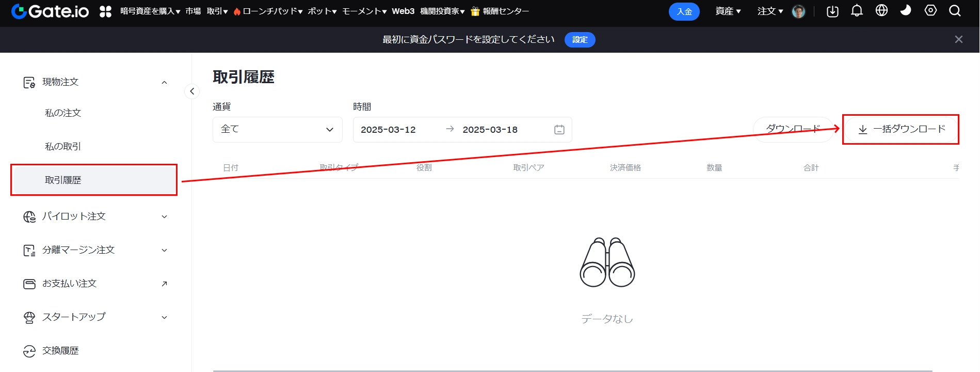
Task: Open the モーメント menu
Action: click(x=364, y=11)
